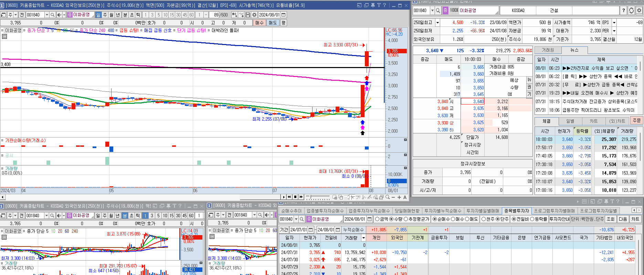The height and width of the screenshot is (275, 644).
Task: Select the 순매수 radio button
Action: pos(434,219)
